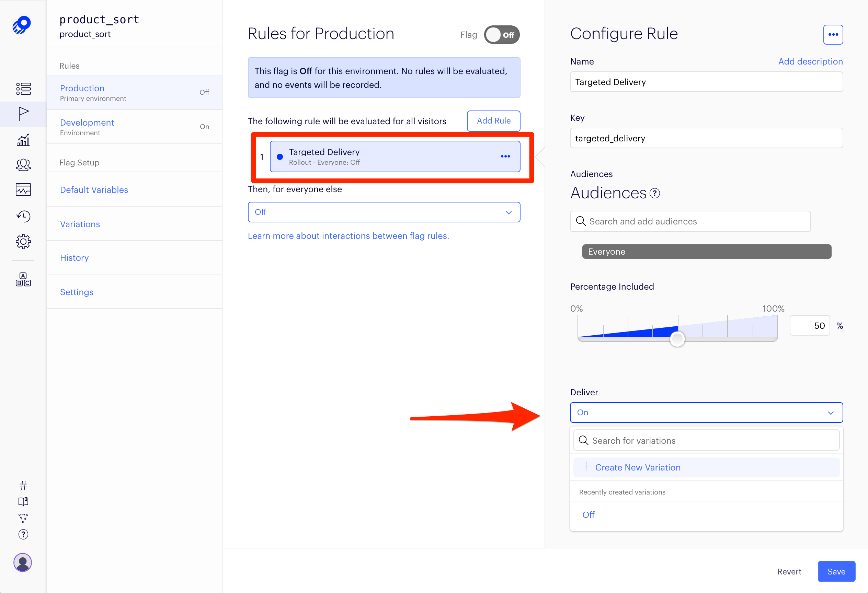Open the Flags icon in left sidebar

23,114
